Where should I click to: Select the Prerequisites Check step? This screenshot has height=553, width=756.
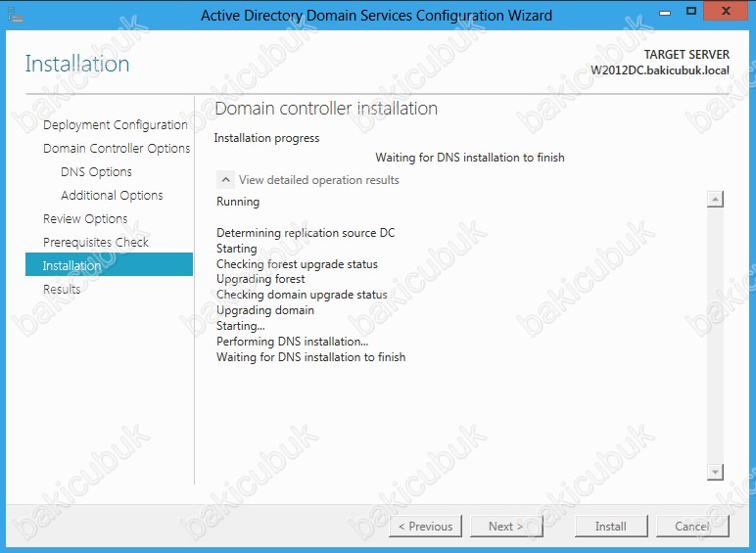(x=95, y=243)
